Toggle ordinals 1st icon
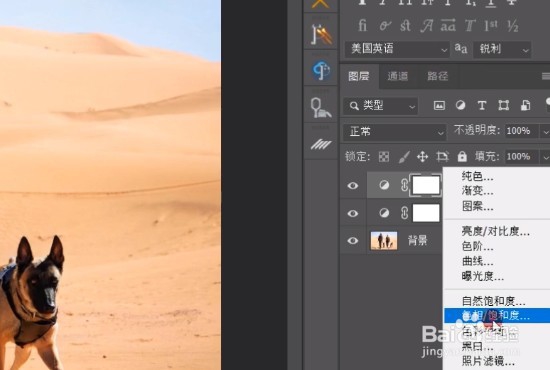The image size is (550, 370). (491, 26)
